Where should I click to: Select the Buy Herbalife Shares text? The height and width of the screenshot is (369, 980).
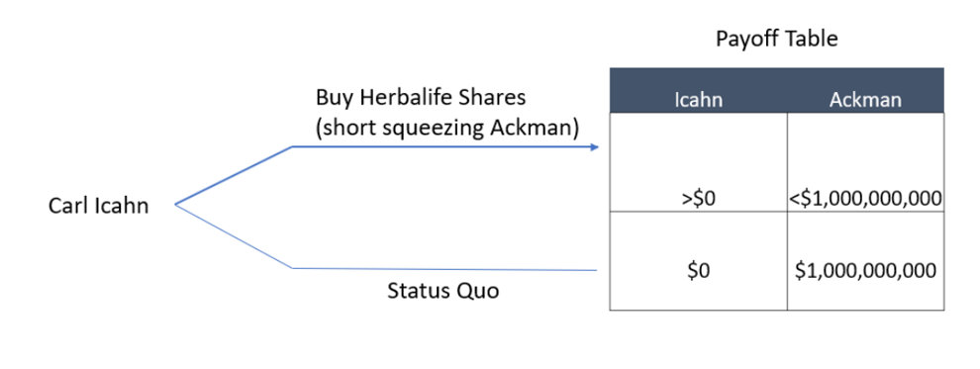[421, 97]
